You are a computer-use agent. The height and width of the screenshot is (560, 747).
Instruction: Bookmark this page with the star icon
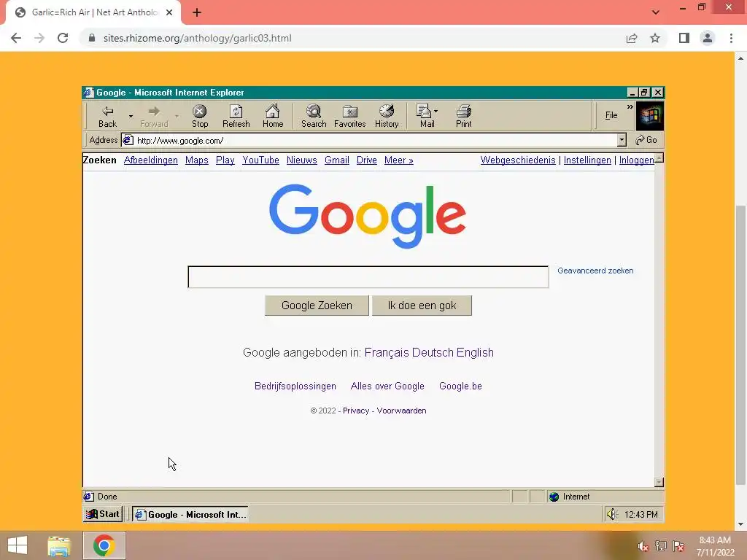655,38
